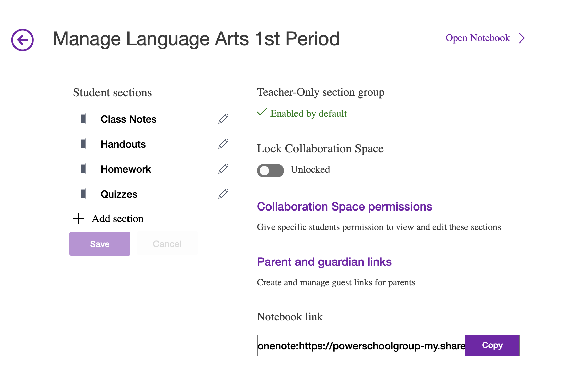Click the back arrow circle icon
Viewport: 570px width, 392px height.
[x=23, y=40]
